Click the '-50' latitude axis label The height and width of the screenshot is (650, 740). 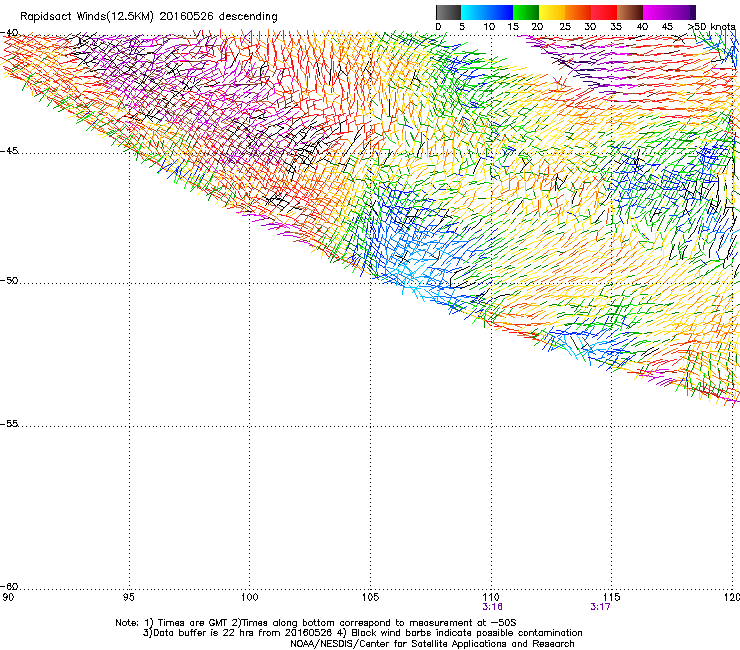9,280
